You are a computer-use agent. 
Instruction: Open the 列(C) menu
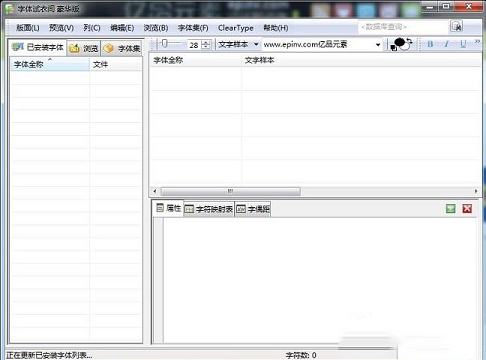(x=92, y=28)
